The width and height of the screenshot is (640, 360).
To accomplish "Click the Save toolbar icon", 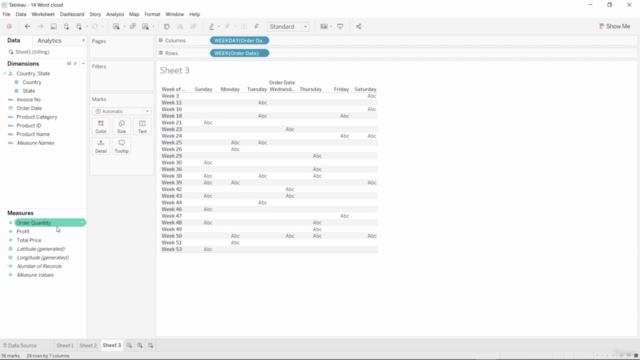I will 53,27.
